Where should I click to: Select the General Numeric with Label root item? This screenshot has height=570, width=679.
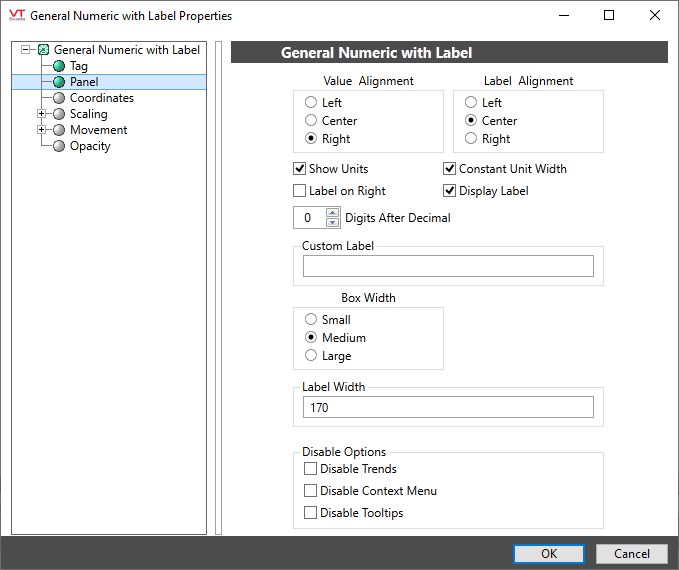pos(127,50)
